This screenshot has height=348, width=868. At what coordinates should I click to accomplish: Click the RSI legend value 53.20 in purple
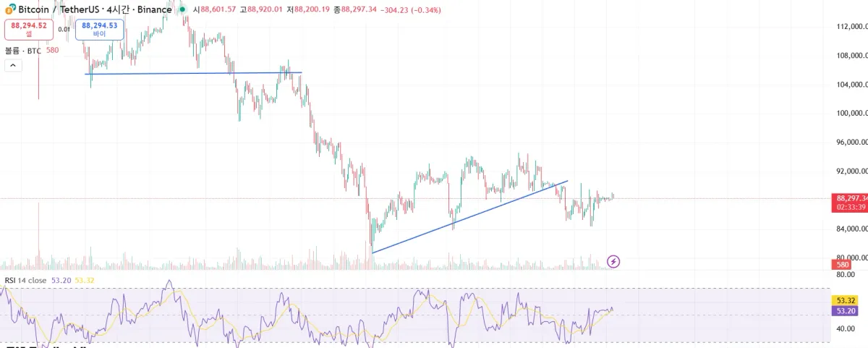(61, 280)
